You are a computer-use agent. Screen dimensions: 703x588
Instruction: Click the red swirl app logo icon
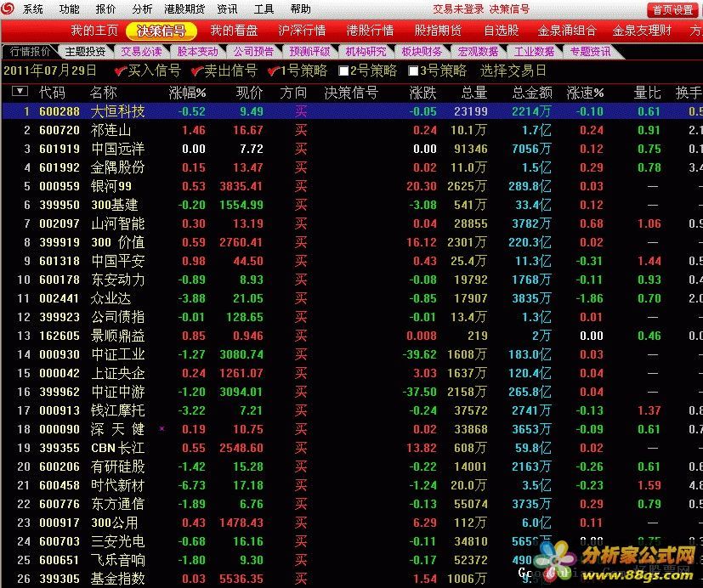pyautogui.click(x=8, y=8)
